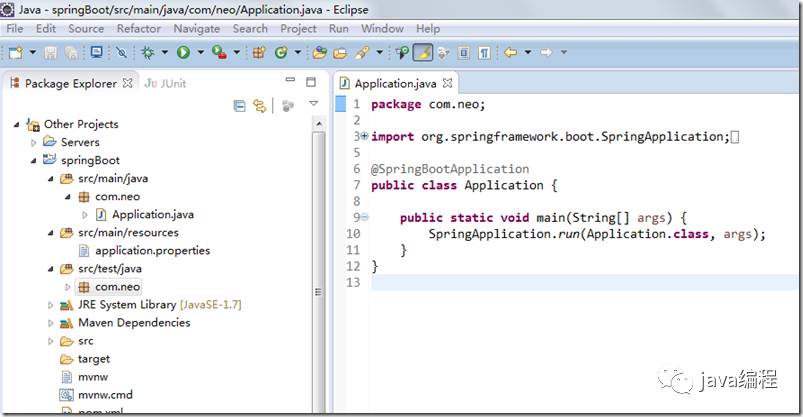The height and width of the screenshot is (417, 803).
Task: Toggle Link with Editor in Package Explorer
Action: click(260, 106)
